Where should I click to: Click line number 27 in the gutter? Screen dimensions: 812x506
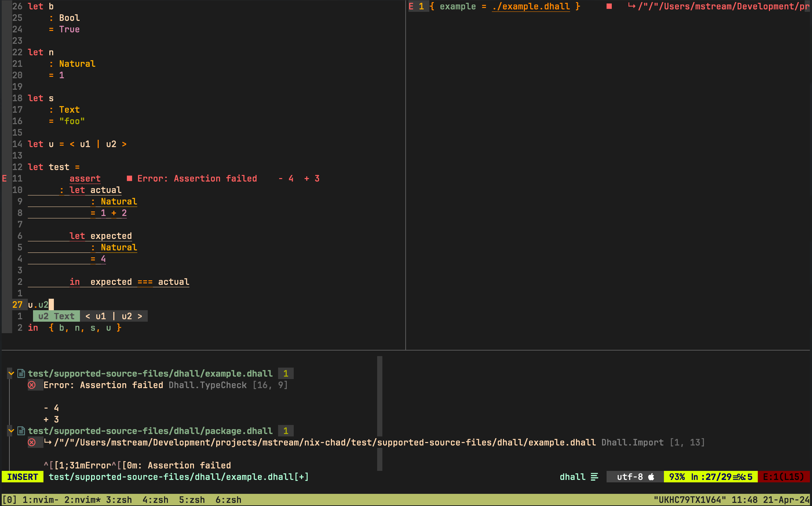coord(17,305)
